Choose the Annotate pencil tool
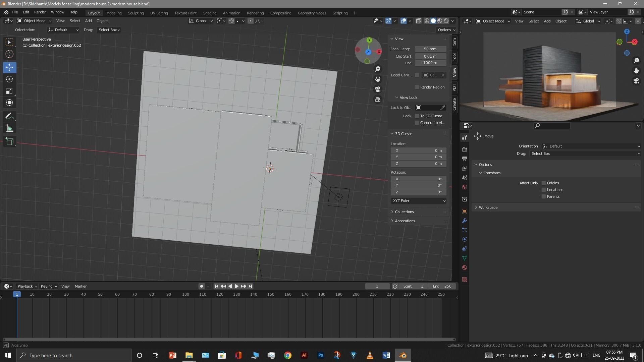Viewport: 644px width, 362px height. click(9, 116)
